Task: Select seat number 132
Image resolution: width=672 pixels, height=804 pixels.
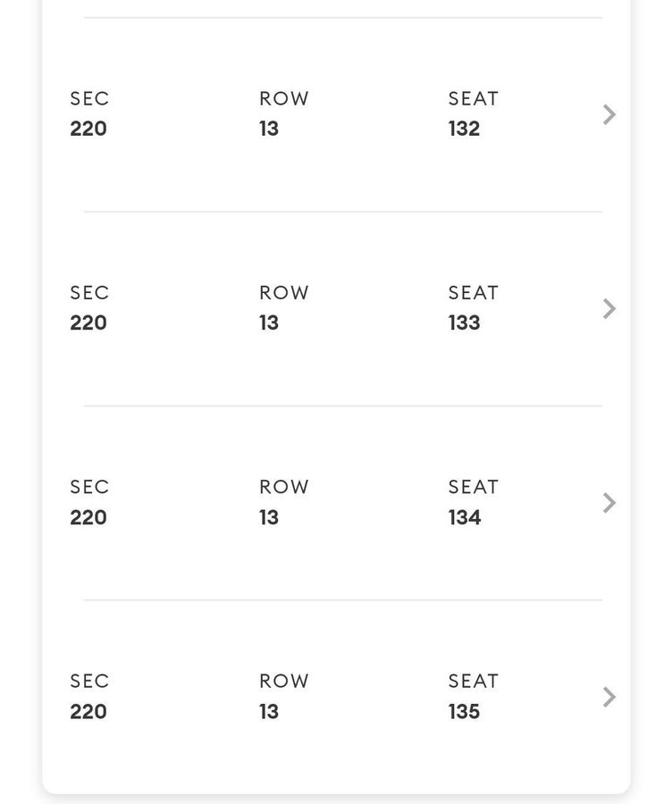Action: (465, 129)
